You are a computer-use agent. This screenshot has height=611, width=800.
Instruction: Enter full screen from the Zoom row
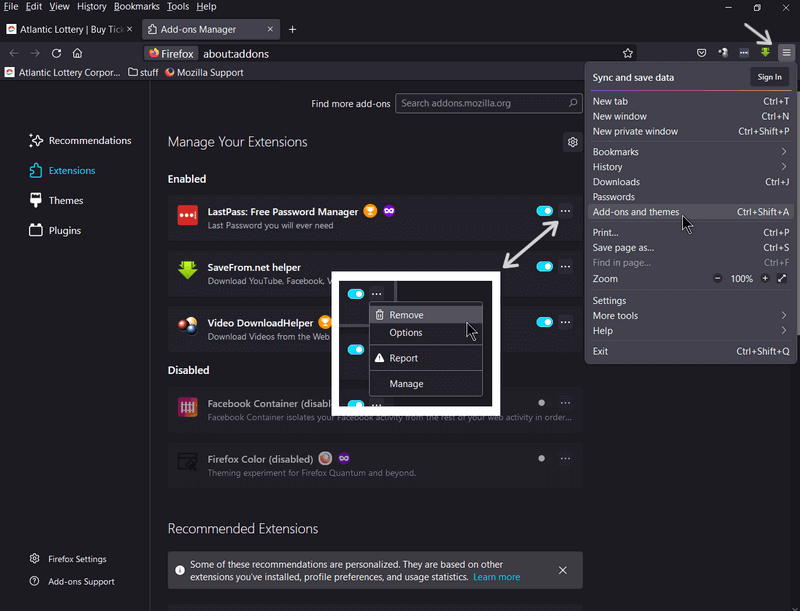tap(782, 278)
